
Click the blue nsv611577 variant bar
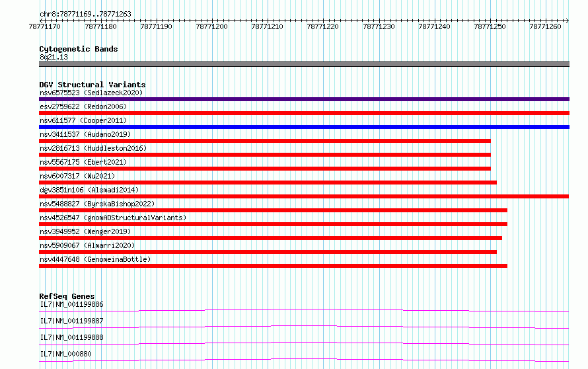[304, 127]
